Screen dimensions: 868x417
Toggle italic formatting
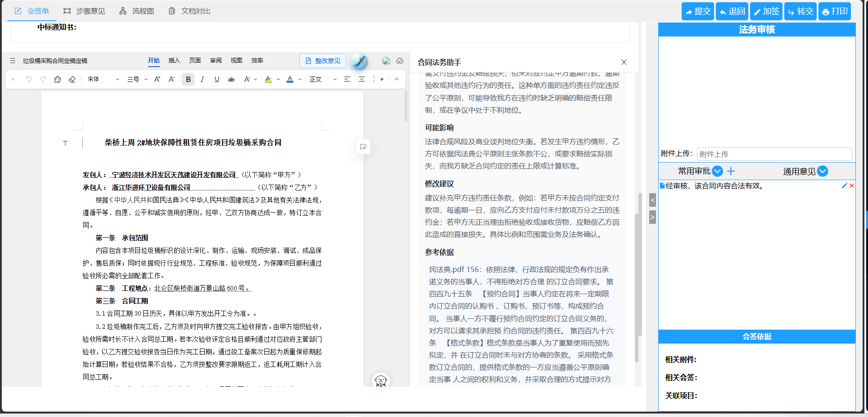(x=202, y=79)
